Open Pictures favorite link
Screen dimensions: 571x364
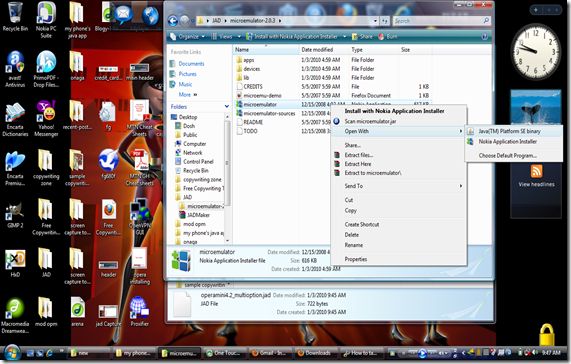tap(188, 74)
